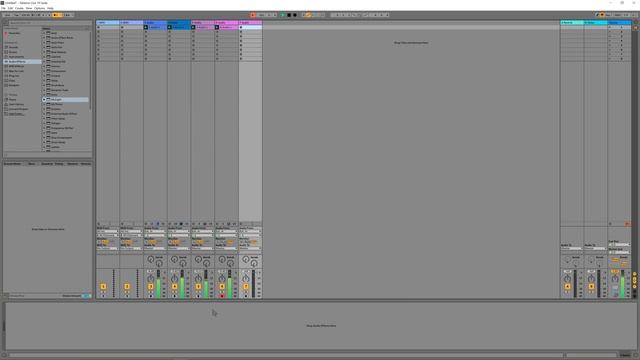640x360 pixels.
Task: Open track 4's Audio To output dropdown
Action: 179,248
